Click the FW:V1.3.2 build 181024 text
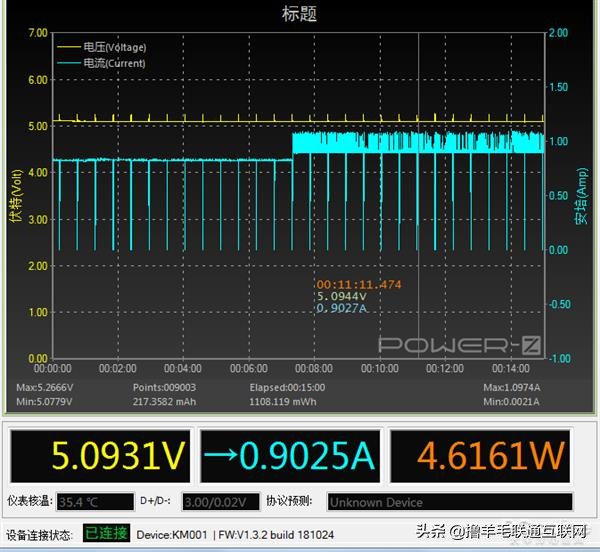 [276, 534]
